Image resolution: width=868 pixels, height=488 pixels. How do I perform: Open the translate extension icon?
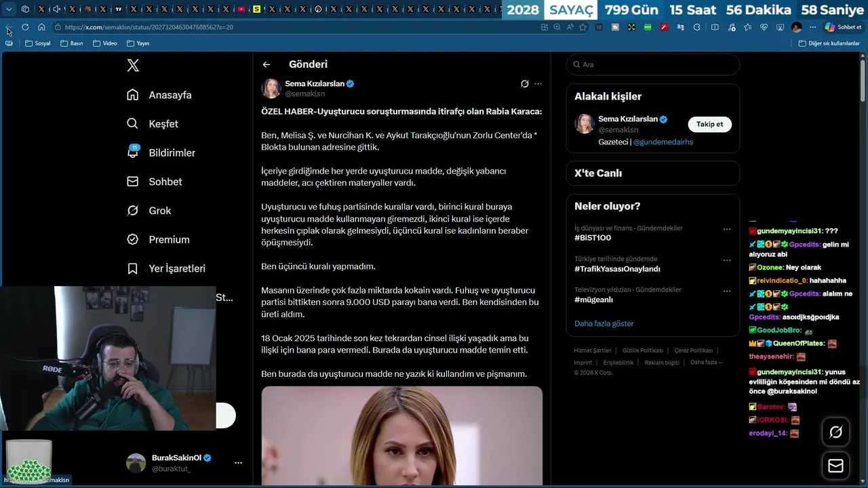click(680, 27)
